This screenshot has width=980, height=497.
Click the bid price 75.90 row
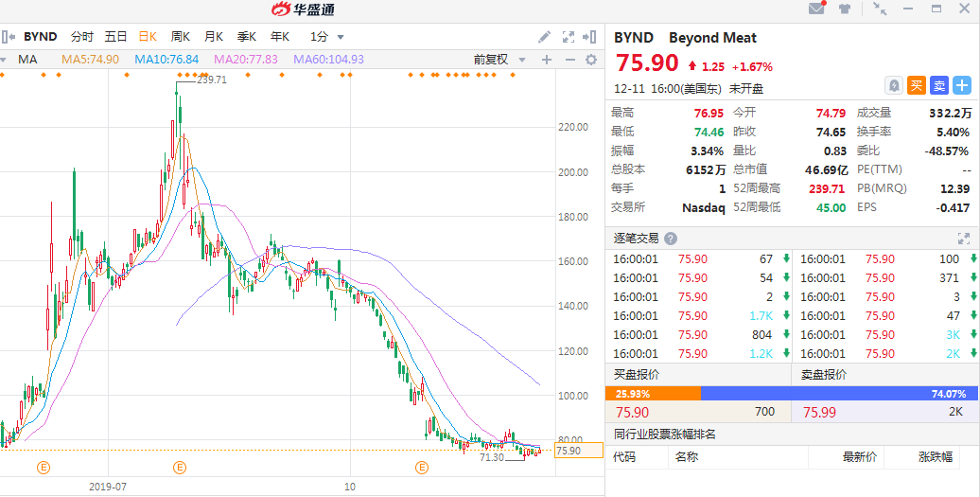[x=698, y=412]
